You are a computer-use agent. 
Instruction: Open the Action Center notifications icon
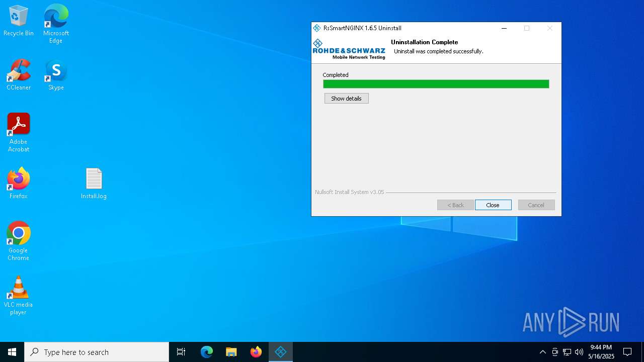pyautogui.click(x=627, y=352)
